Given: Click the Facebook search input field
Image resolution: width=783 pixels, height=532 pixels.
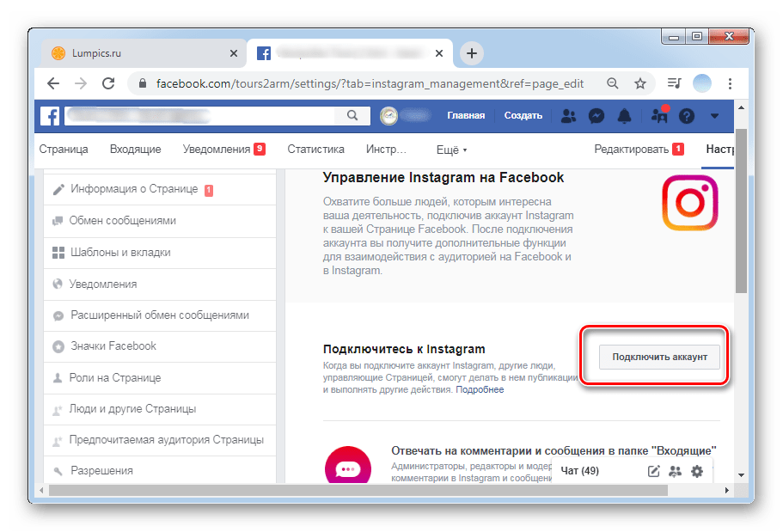Looking at the screenshot, I should [199, 115].
